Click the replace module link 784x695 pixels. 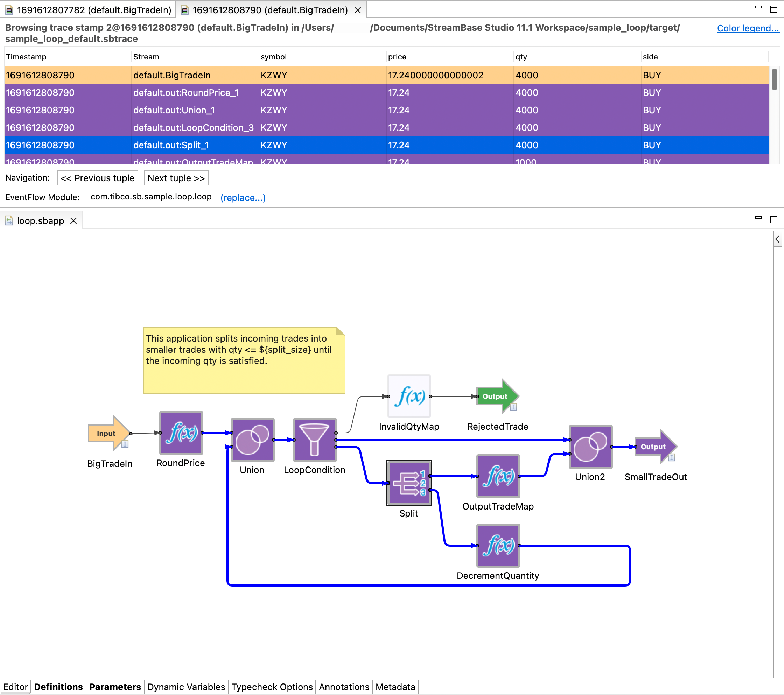[x=243, y=197]
